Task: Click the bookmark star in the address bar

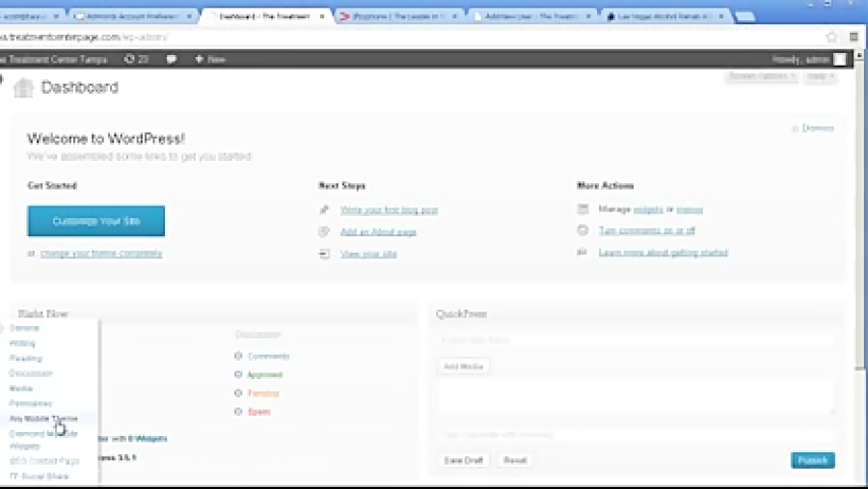Action: point(831,37)
